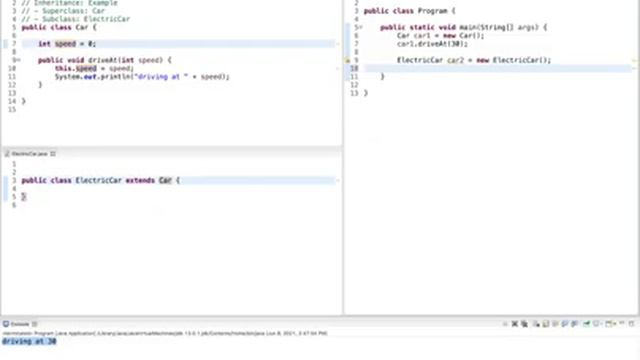The height and width of the screenshot is (360, 640).
Task: Toggle Word Wrap in the Console toolbar
Action: [x=555, y=324]
